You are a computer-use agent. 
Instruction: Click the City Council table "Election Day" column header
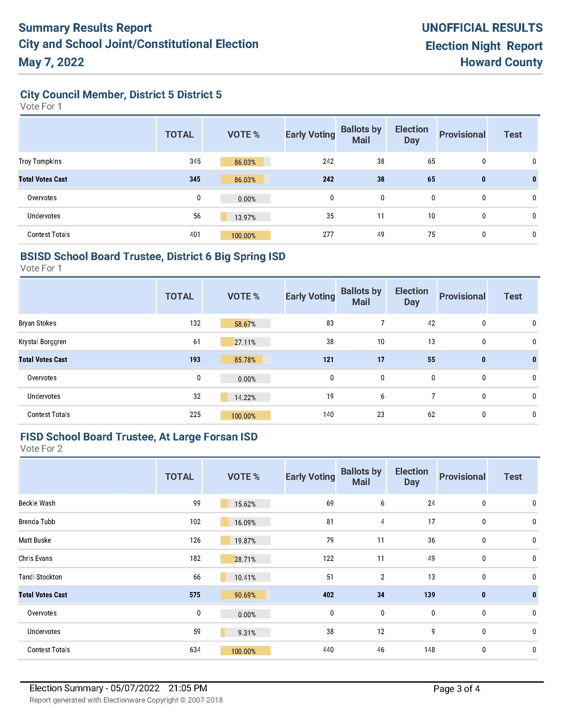pyautogui.click(x=412, y=135)
